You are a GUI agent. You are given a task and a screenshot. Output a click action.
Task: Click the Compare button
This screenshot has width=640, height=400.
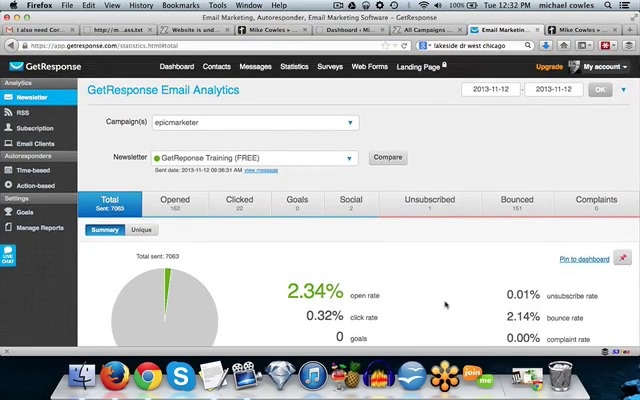tap(388, 158)
